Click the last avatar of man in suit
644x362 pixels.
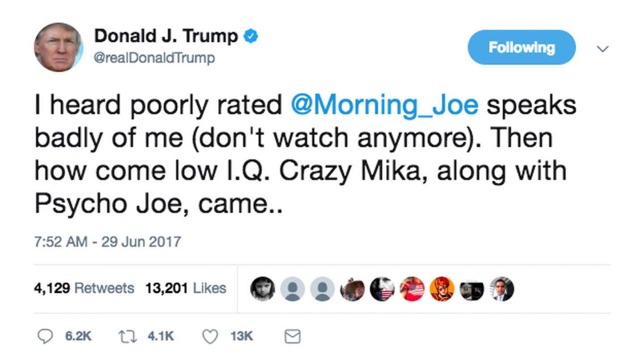pos(502,289)
